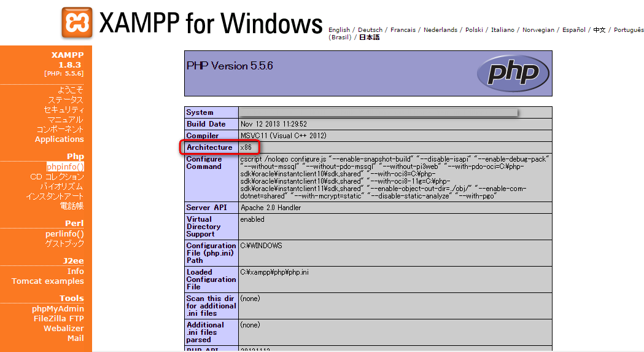Open the perlinfo() sidebar link
This screenshot has width=644, height=352.
click(64, 233)
